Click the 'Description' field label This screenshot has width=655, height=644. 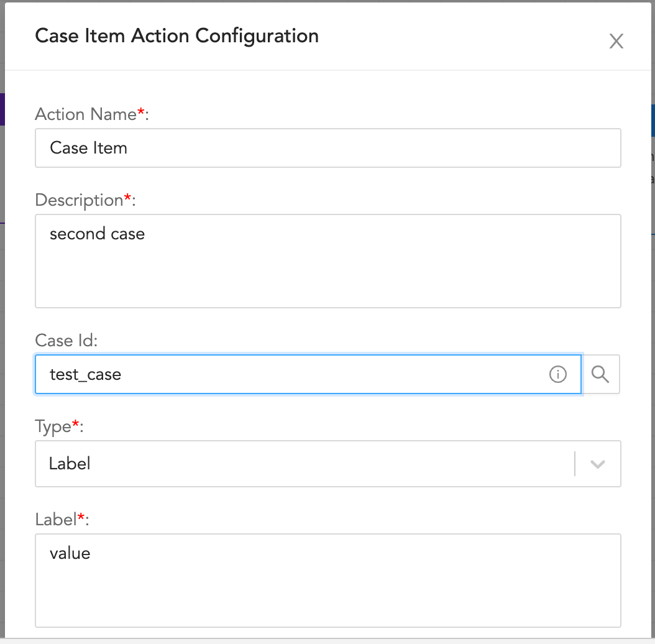pyautogui.click(x=80, y=200)
